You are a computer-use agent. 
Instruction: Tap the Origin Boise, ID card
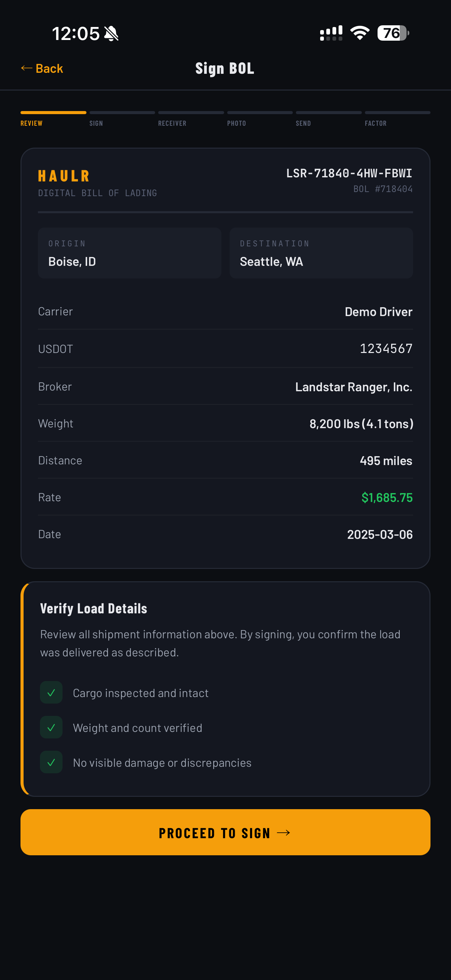pos(129,253)
